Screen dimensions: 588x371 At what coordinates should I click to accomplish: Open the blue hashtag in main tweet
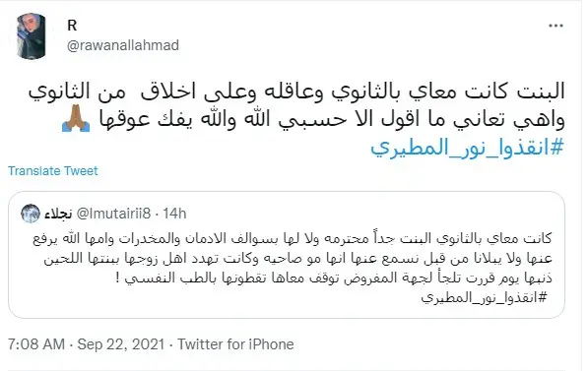[467, 148]
